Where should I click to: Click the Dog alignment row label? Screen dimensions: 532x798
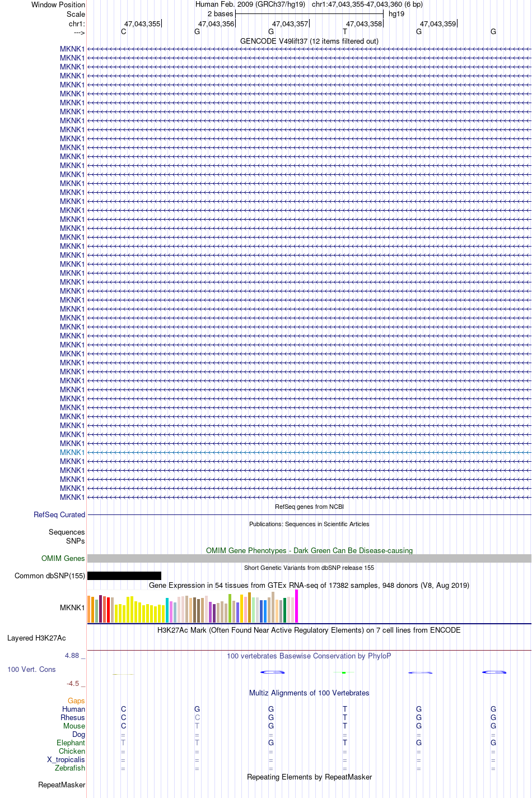78,734
